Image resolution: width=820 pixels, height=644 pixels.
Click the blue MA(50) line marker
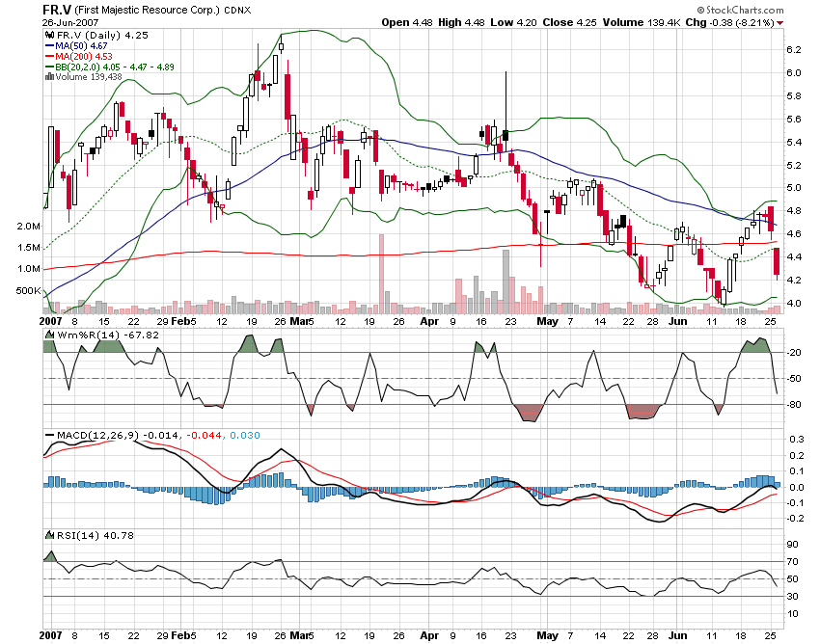pos(51,43)
